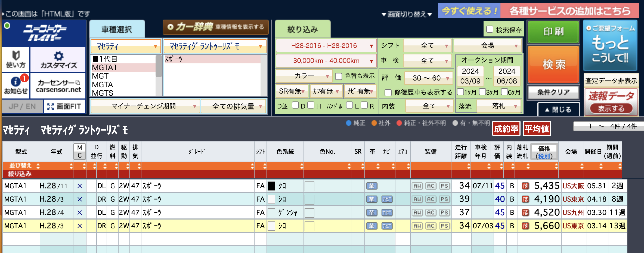The height and width of the screenshot is (253, 644).
Task: Open the カスタマイズ gear icon
Action: (x=58, y=60)
